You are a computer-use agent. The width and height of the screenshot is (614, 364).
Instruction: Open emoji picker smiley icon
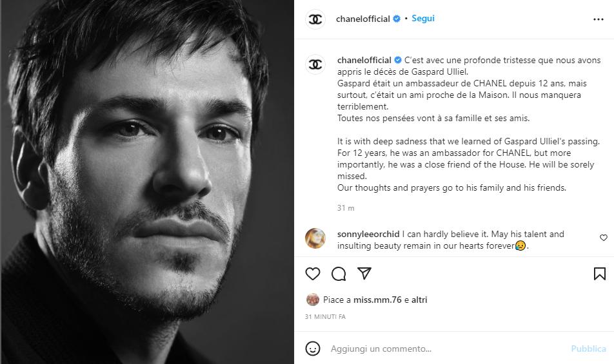click(x=312, y=349)
